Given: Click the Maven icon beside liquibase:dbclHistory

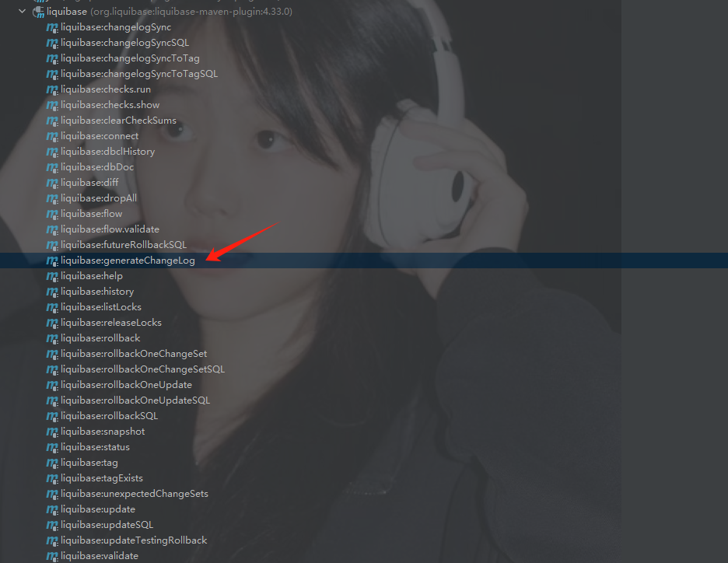Looking at the screenshot, I should click(x=52, y=152).
